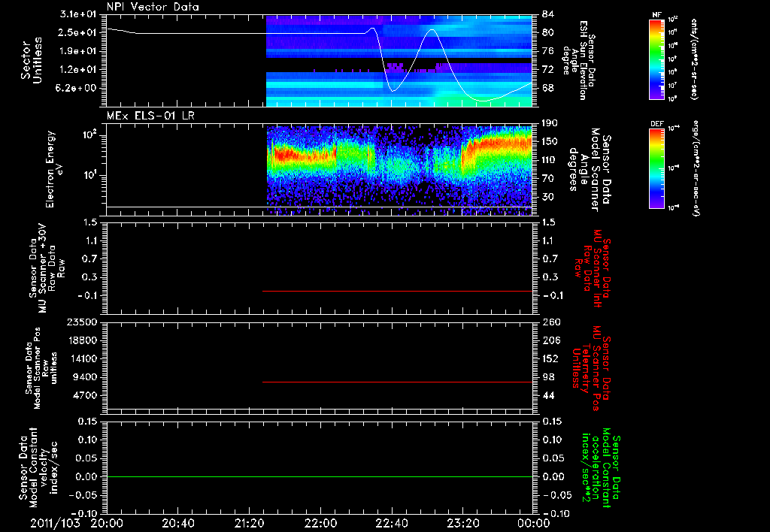
Task: Click the '22:00' time axis label
Action: [x=320, y=523]
